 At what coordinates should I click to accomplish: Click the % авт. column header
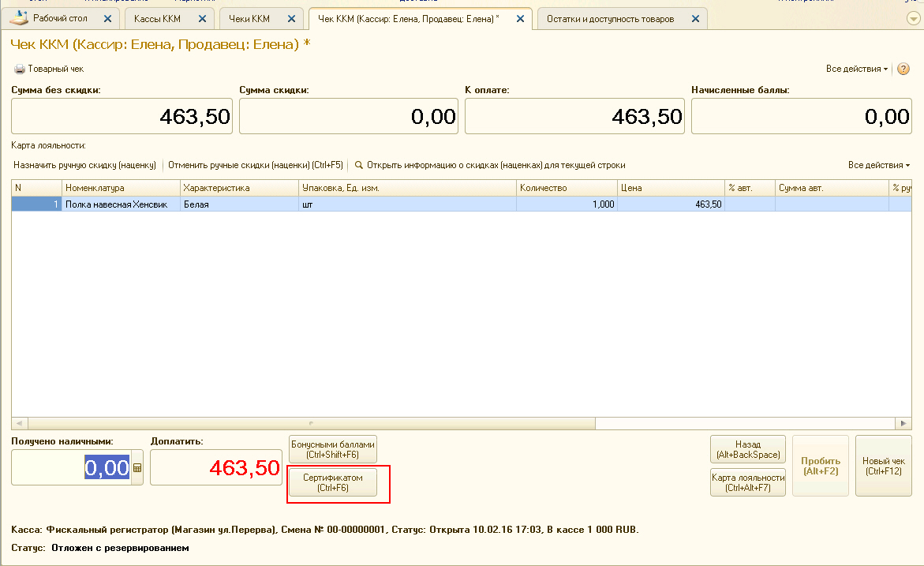click(x=750, y=188)
